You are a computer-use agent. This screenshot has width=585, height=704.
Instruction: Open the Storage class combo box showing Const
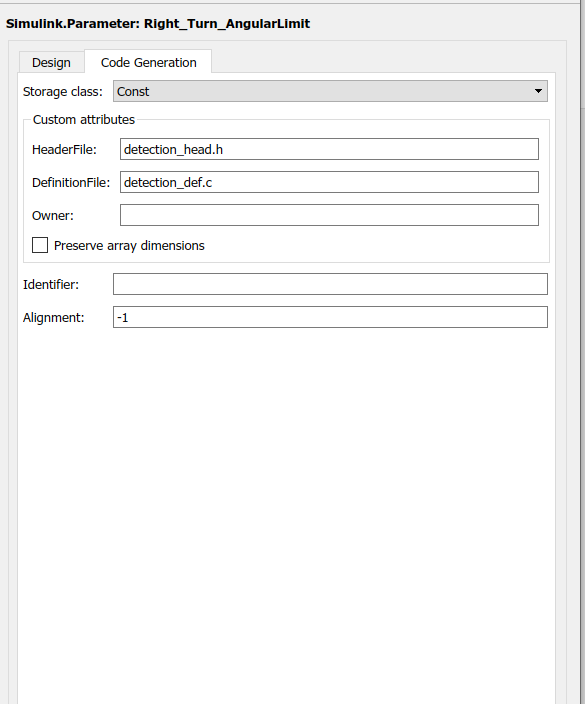point(330,91)
